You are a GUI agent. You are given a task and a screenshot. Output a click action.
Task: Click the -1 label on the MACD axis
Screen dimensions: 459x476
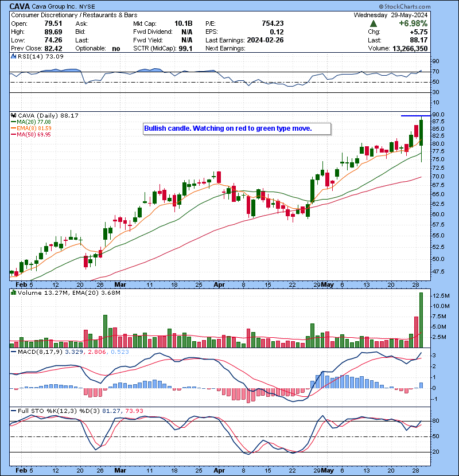434,399
